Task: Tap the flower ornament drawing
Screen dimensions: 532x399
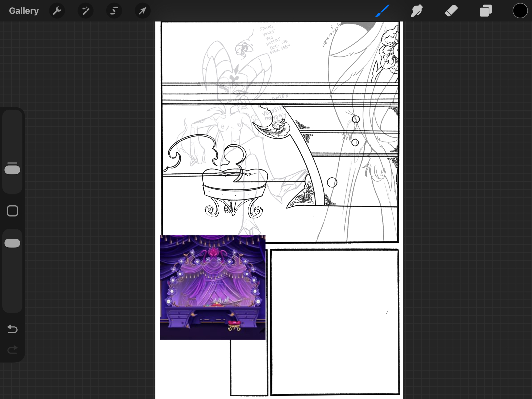Action: pyautogui.click(x=390, y=53)
